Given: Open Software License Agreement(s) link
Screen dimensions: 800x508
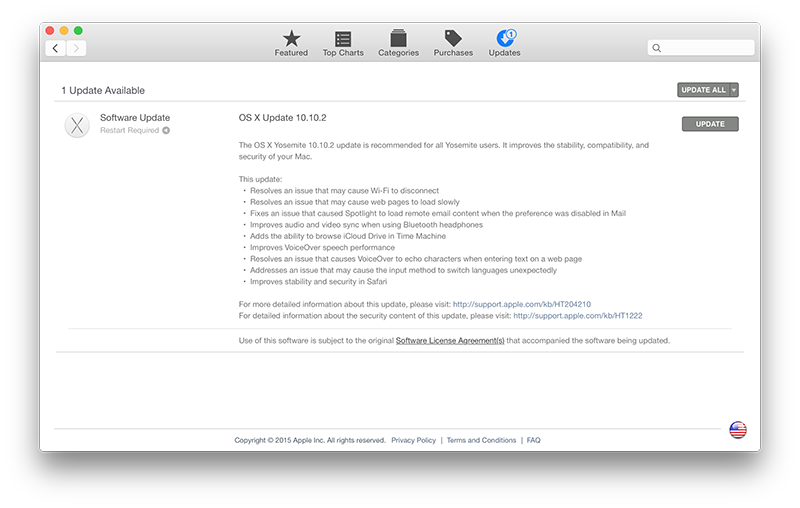Looking at the screenshot, I should [x=450, y=341].
